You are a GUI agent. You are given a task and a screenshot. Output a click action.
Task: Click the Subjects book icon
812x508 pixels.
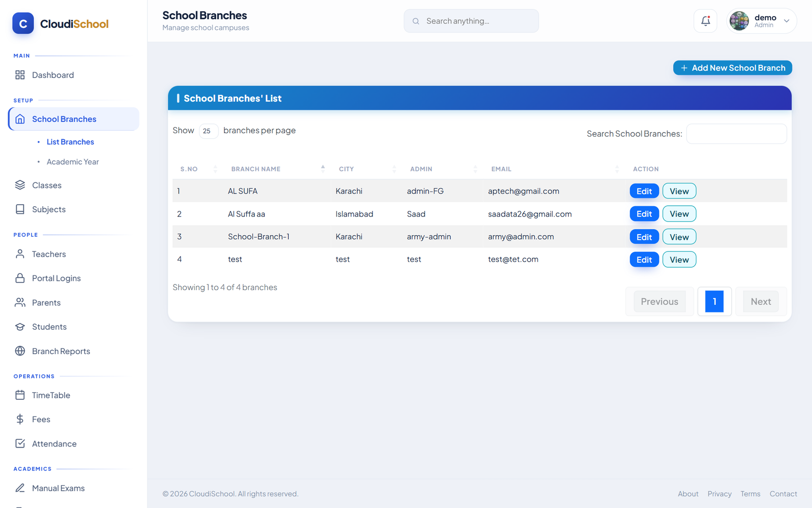pyautogui.click(x=20, y=209)
